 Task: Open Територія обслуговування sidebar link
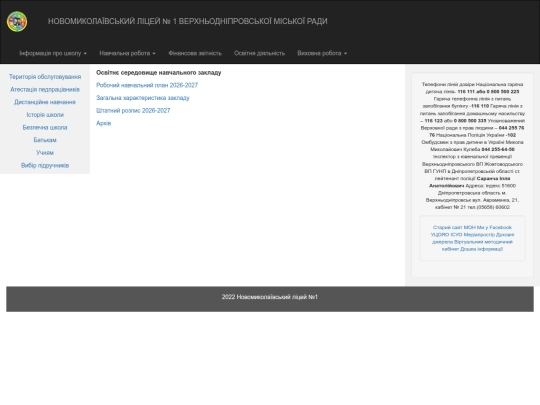pyautogui.click(x=45, y=77)
